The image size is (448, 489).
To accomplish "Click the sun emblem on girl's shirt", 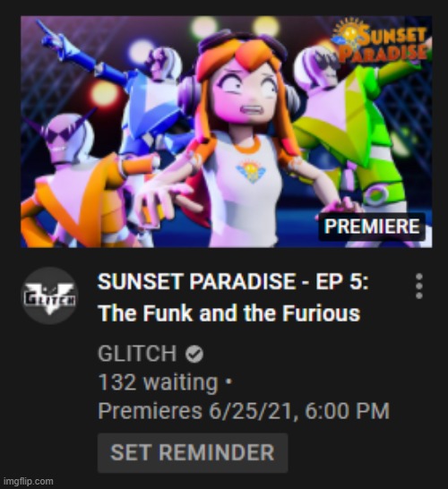I will [252, 171].
